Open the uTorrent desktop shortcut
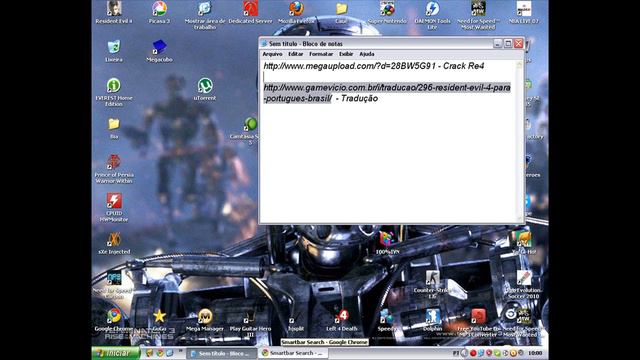 click(x=204, y=89)
